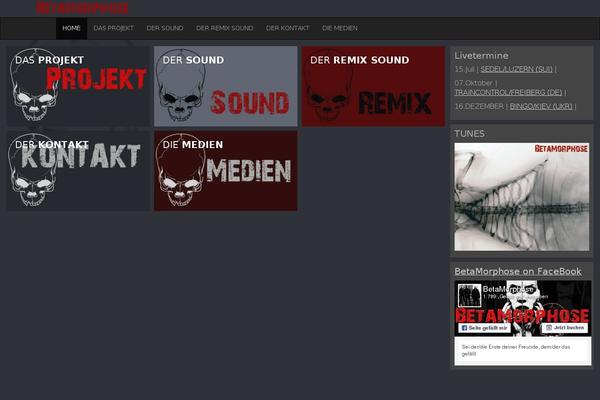Open DER REMIX SOUND in the navigation bar

(x=225, y=28)
